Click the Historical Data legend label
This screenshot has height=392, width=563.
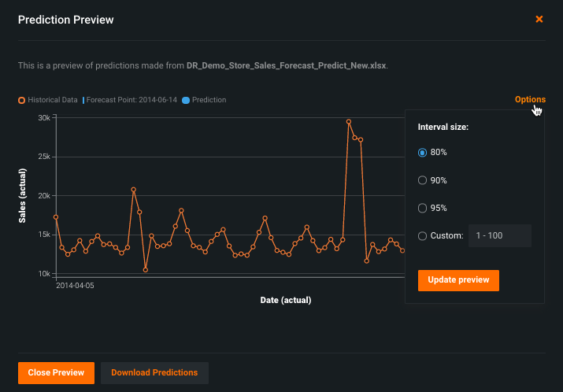pos(53,100)
